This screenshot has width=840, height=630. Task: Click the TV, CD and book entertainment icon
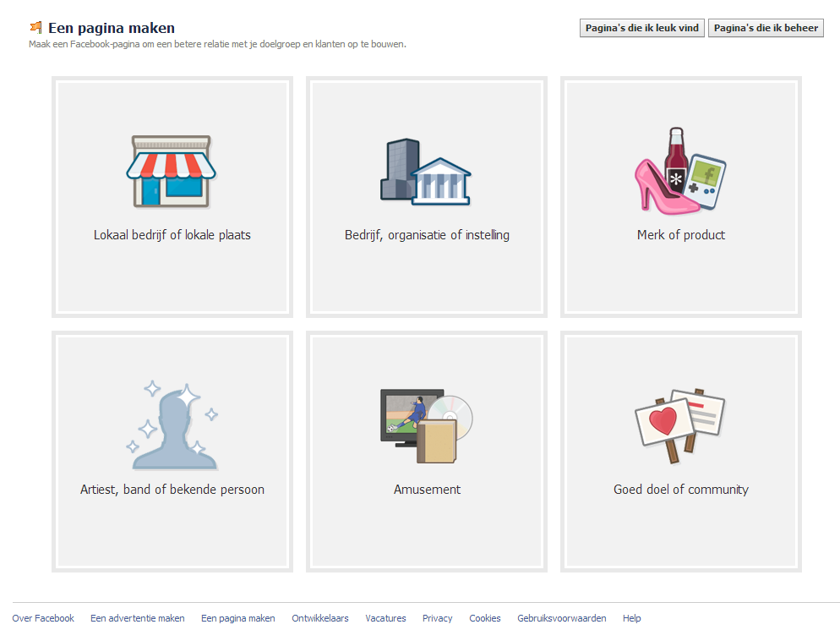click(427, 425)
